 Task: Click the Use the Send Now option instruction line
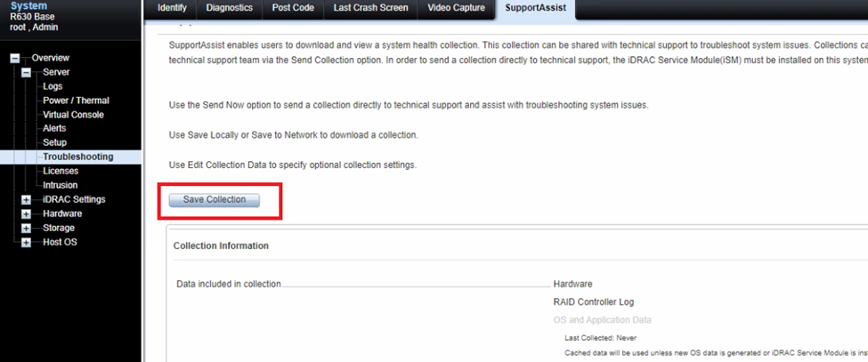[408, 105]
